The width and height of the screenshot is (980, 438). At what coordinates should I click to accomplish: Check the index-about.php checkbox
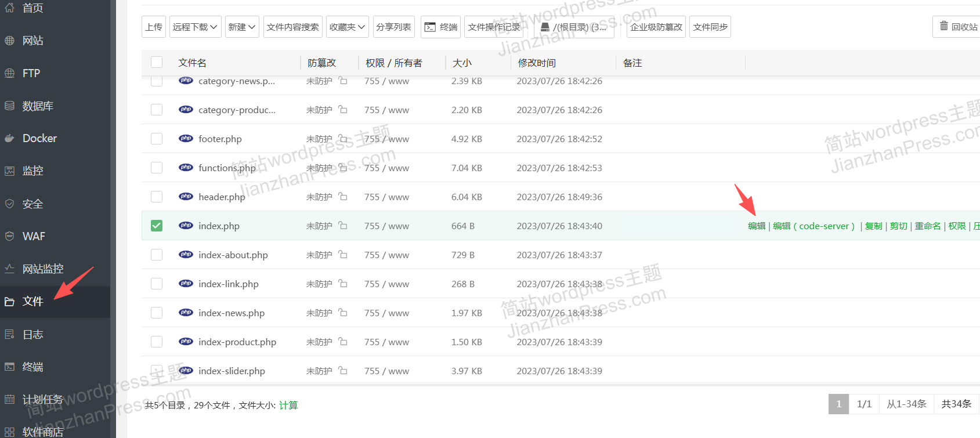[x=157, y=255]
